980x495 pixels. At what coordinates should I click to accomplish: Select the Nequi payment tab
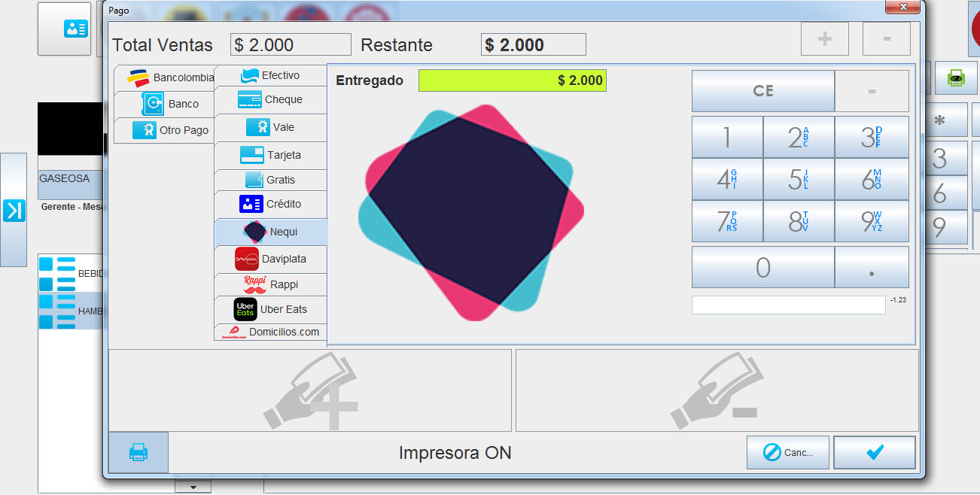coord(271,232)
